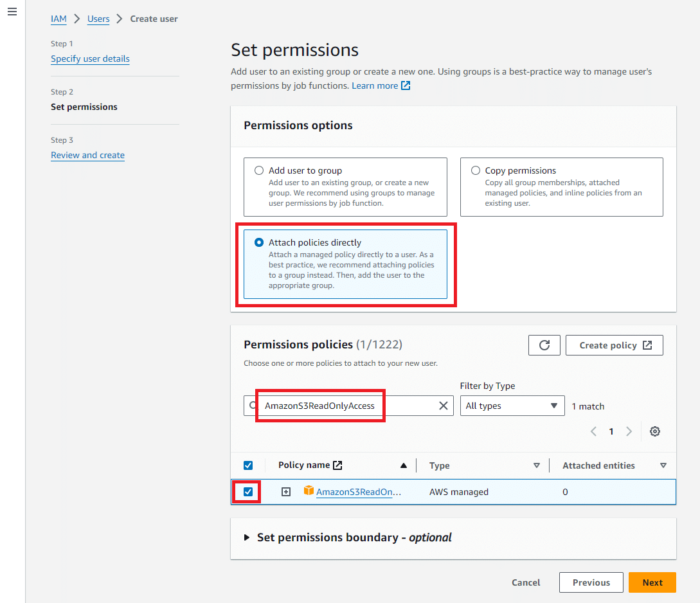Viewport: 700px width, 603px height.
Task: Go to Specify user details step
Action: click(x=90, y=59)
